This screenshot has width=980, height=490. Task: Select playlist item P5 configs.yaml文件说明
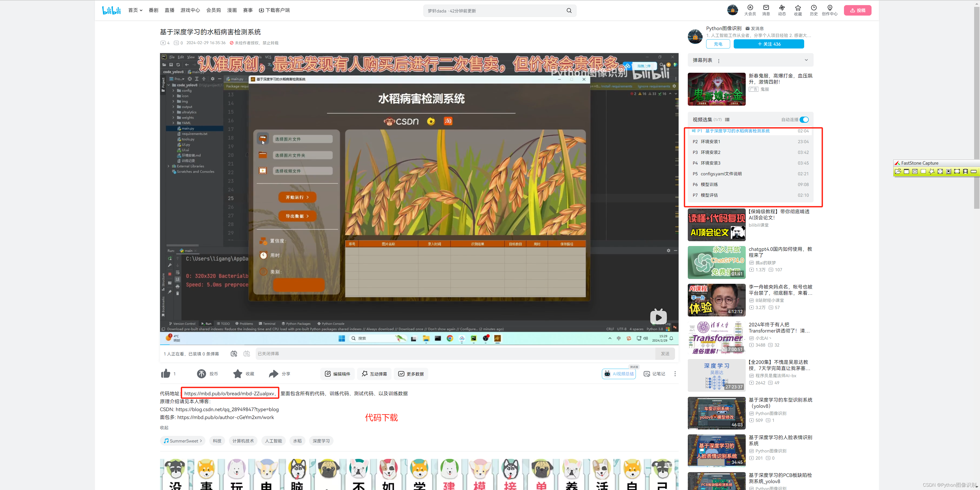point(751,174)
